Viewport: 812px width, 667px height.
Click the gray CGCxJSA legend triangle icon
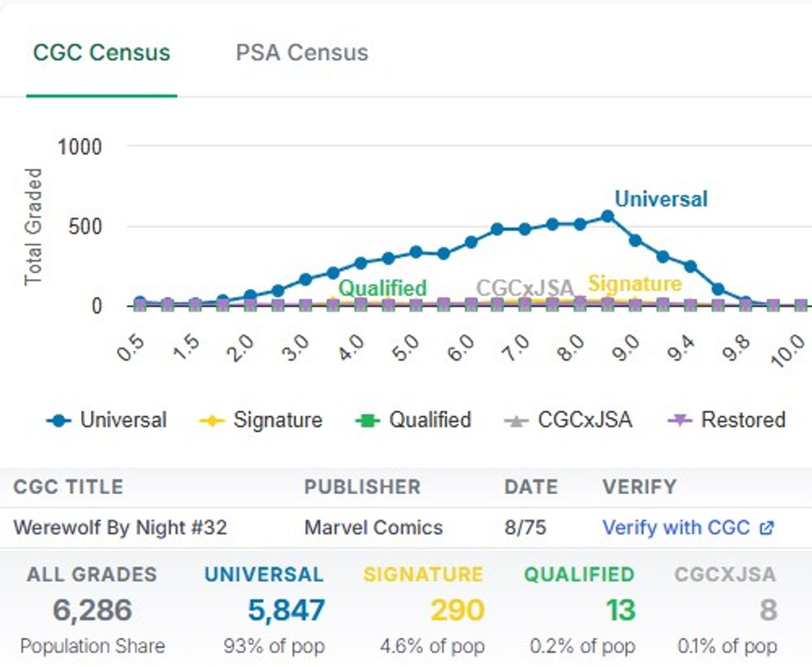[x=516, y=420]
